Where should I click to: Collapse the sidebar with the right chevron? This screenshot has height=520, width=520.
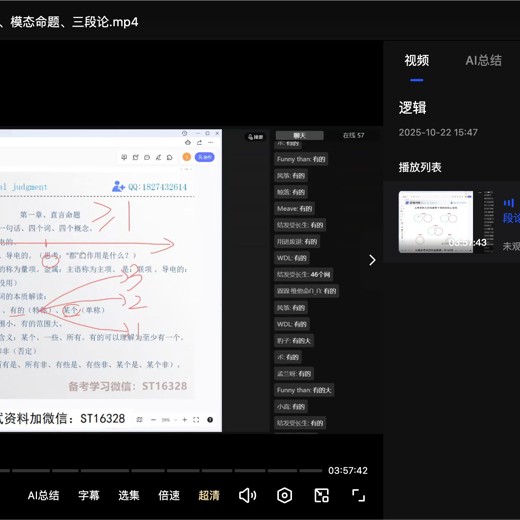[372, 260]
